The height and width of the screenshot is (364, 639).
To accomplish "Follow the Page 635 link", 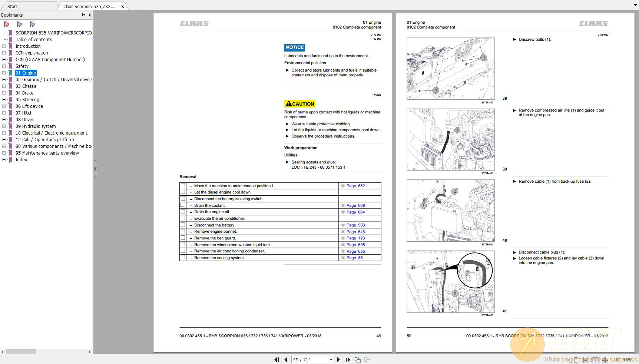I will coord(355,251).
